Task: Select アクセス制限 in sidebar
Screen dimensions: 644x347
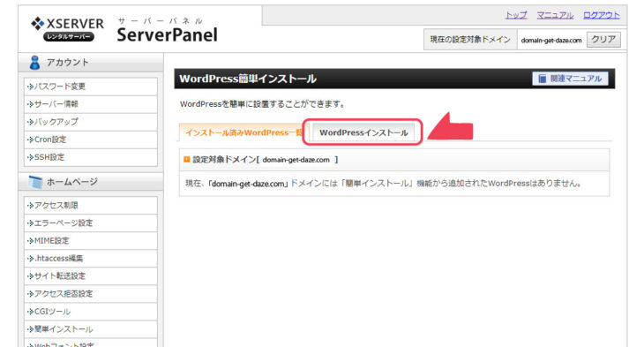Action: [91, 206]
